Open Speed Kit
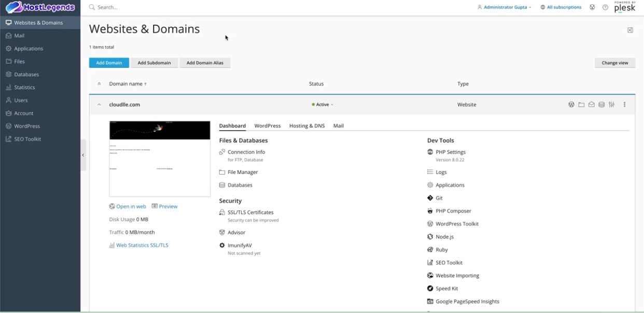Image resolution: width=644 pixels, height=313 pixels. (x=446, y=289)
